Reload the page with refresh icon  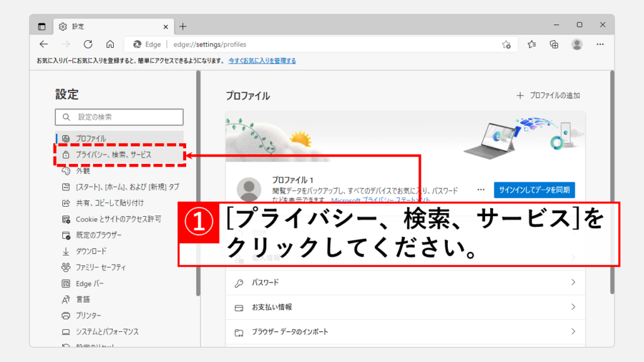88,45
